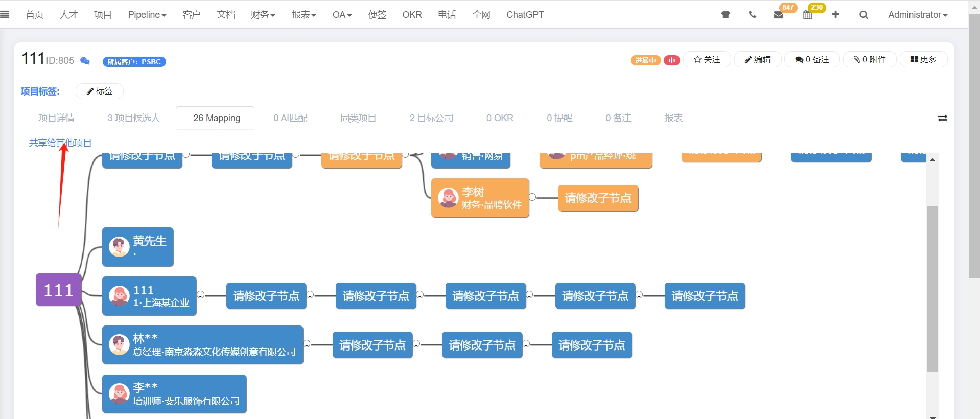Open Administrator account dropdown
980x419 pixels.
coord(917,15)
